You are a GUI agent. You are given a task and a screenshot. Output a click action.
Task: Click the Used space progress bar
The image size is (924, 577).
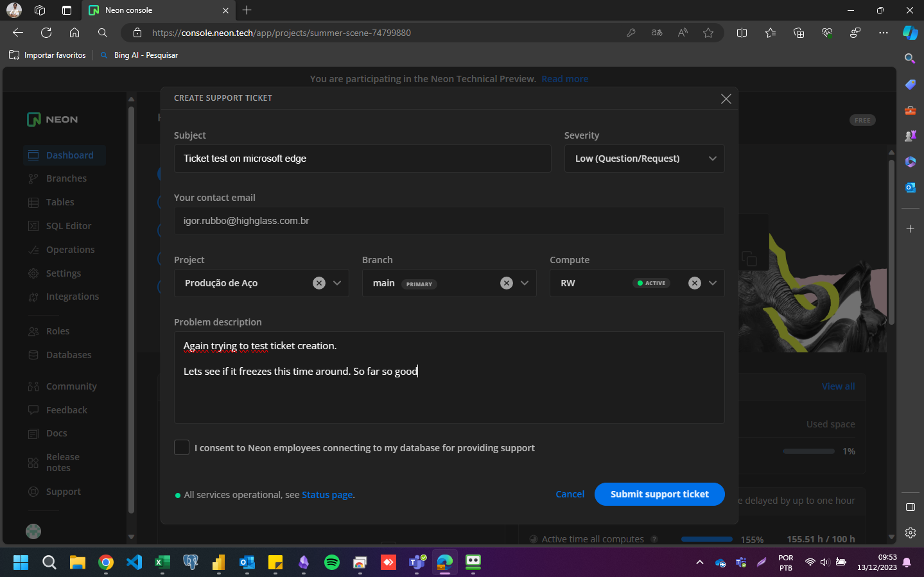[x=809, y=451]
